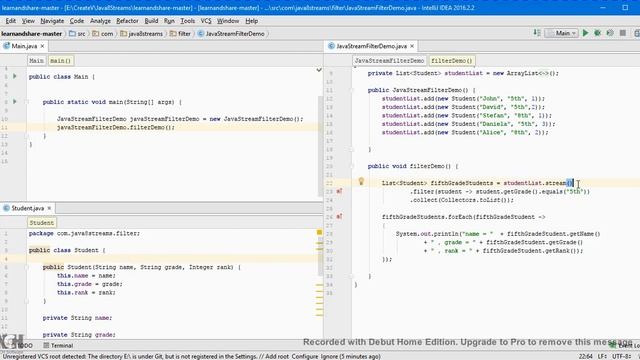Open the Build menu

151,21
